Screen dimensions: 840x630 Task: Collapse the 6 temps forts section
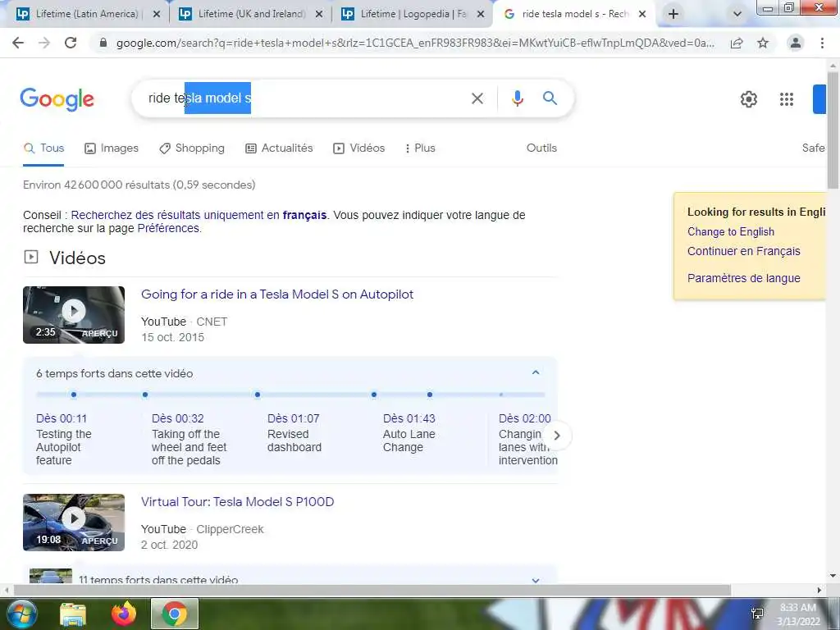point(535,373)
